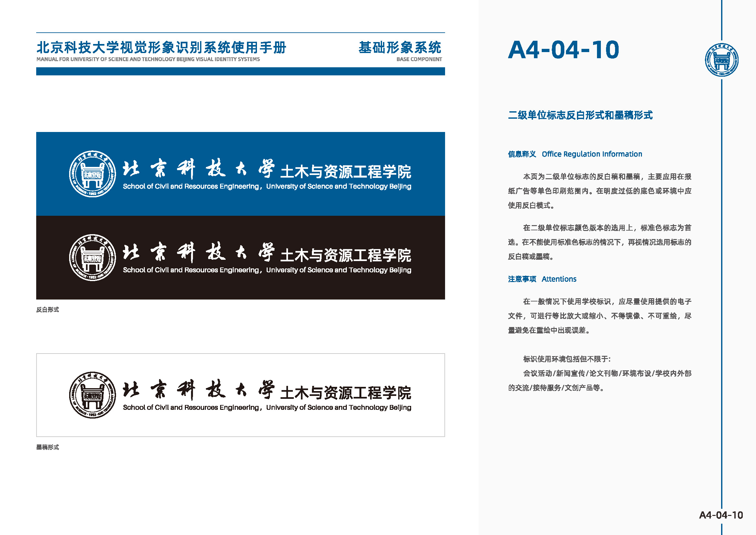Click the 北京科技大学视觉形象识别系统使用手册 title
This screenshot has width=756, height=535.
(161, 48)
